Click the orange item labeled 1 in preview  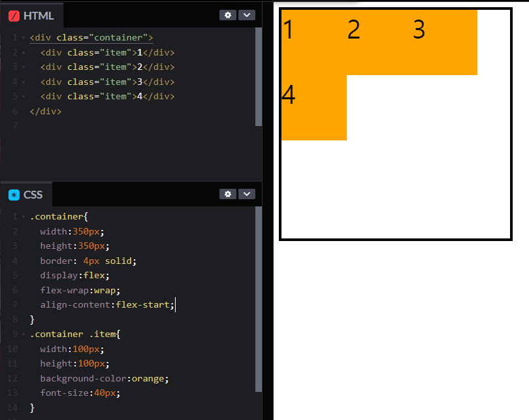tap(314, 42)
